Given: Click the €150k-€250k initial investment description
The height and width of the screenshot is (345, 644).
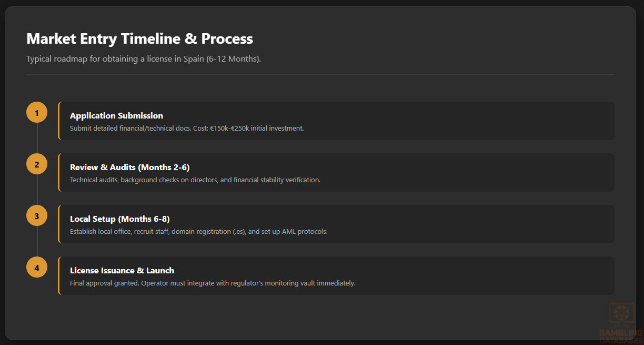Looking at the screenshot, I should tap(187, 129).
